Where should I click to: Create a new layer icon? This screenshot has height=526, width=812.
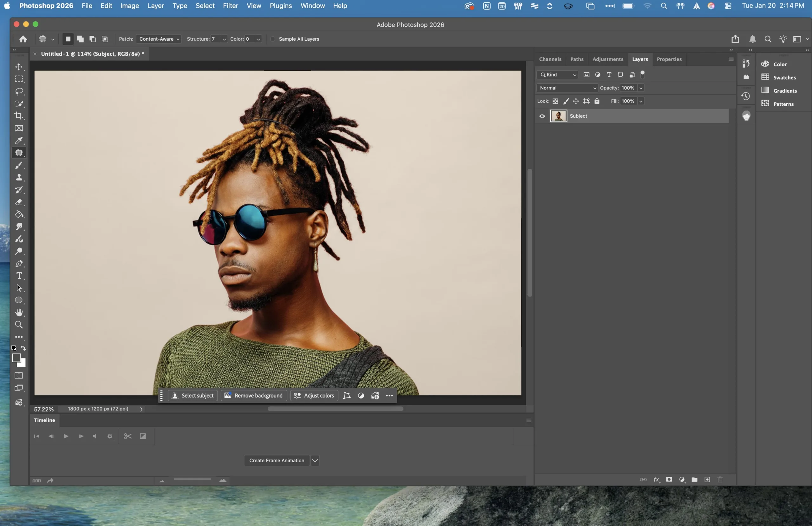(707, 480)
